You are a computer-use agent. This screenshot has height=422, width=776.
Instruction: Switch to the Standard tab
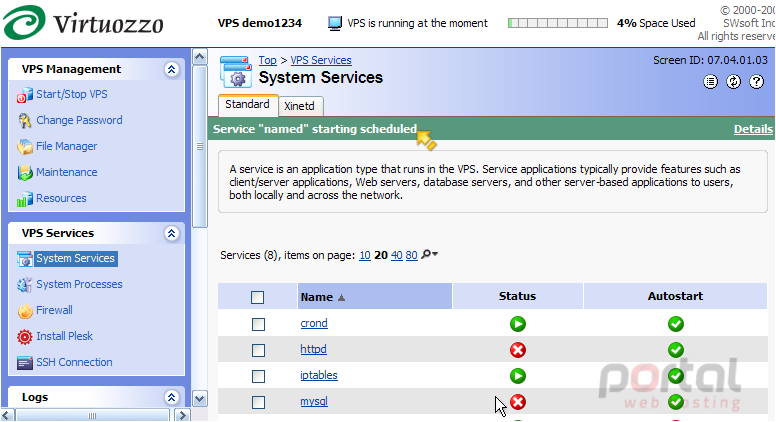[x=247, y=104]
